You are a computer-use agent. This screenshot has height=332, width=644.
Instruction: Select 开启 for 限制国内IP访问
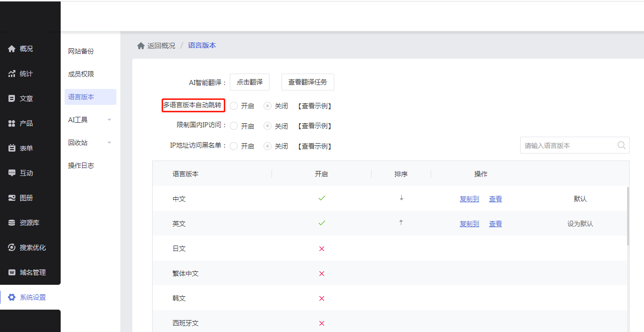(234, 126)
